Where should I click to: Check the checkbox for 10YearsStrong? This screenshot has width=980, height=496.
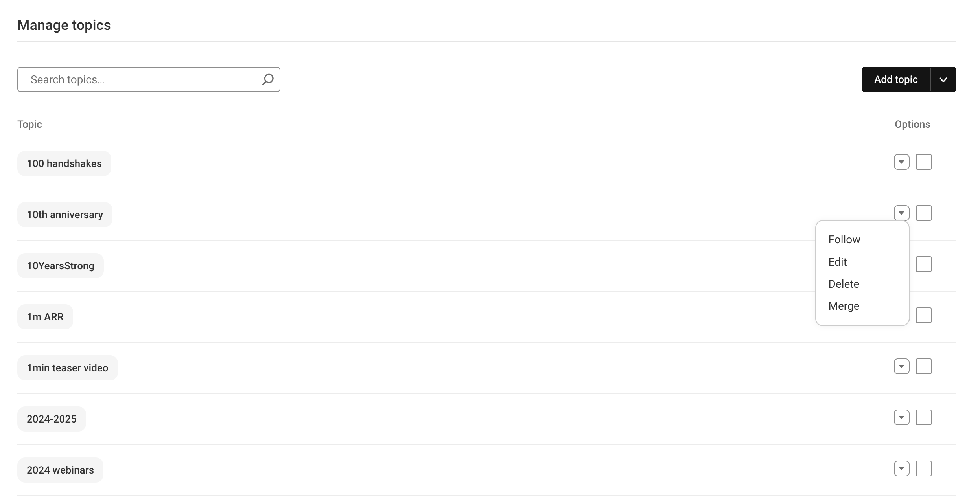[x=924, y=264]
